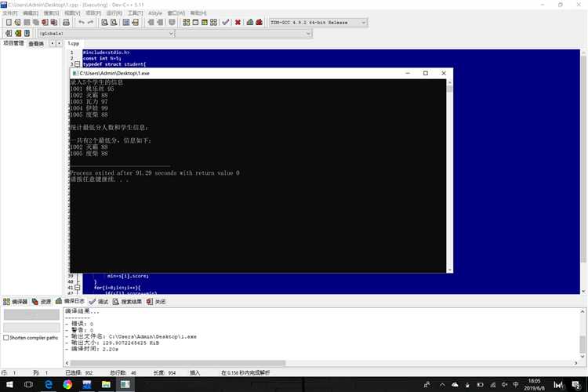Open File Explorer from the taskbar
588x392 pixels.
click(x=106, y=384)
